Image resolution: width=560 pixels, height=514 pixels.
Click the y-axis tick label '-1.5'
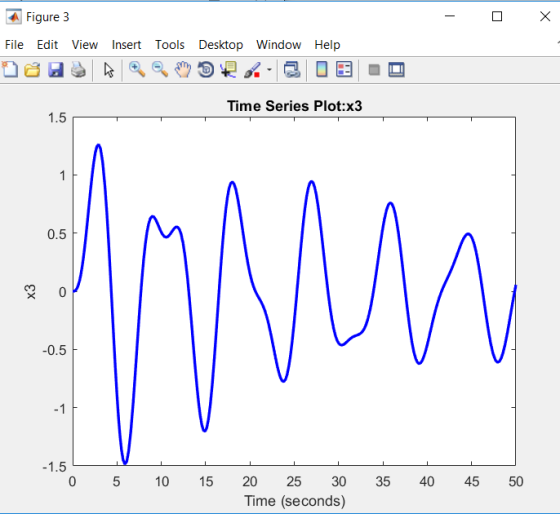coord(54,466)
